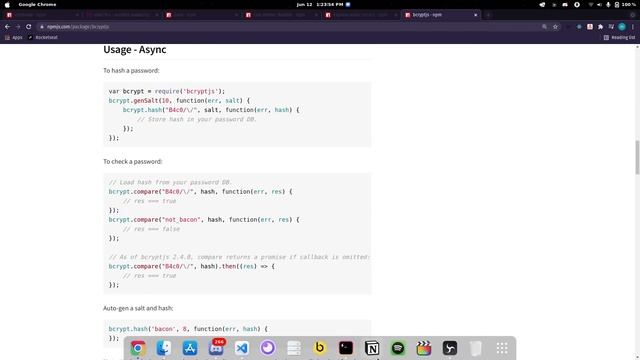640x360 pixels.
Task: Open the volume control in menu bar
Action: [599, 4]
